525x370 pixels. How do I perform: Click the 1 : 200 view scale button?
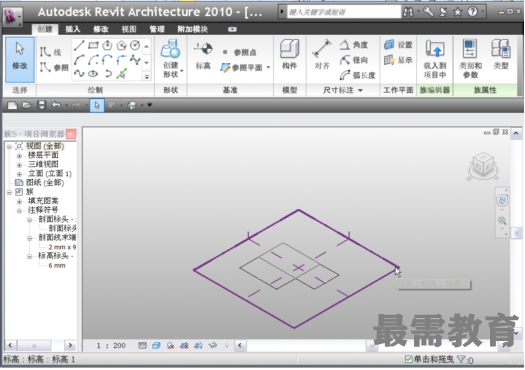coord(111,345)
